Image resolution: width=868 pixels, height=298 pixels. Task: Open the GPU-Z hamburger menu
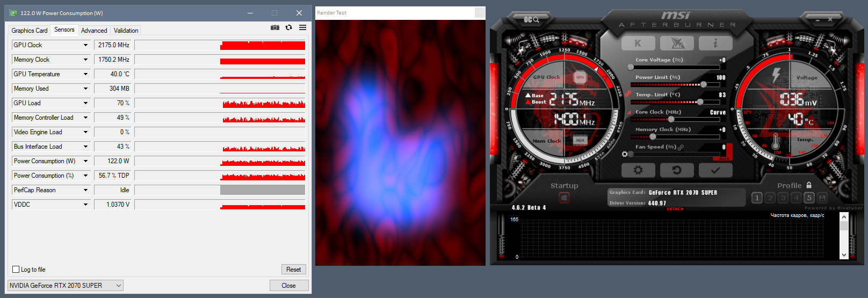[303, 27]
